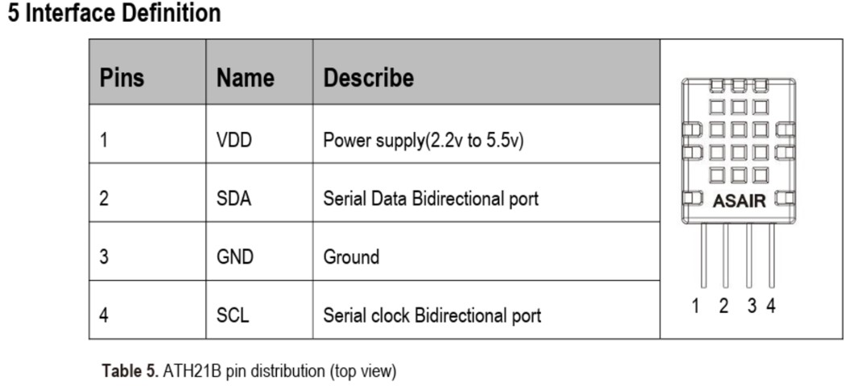This screenshot has width=868, height=386.
Task: Select the ASAIR brand label on sensor
Action: [738, 201]
